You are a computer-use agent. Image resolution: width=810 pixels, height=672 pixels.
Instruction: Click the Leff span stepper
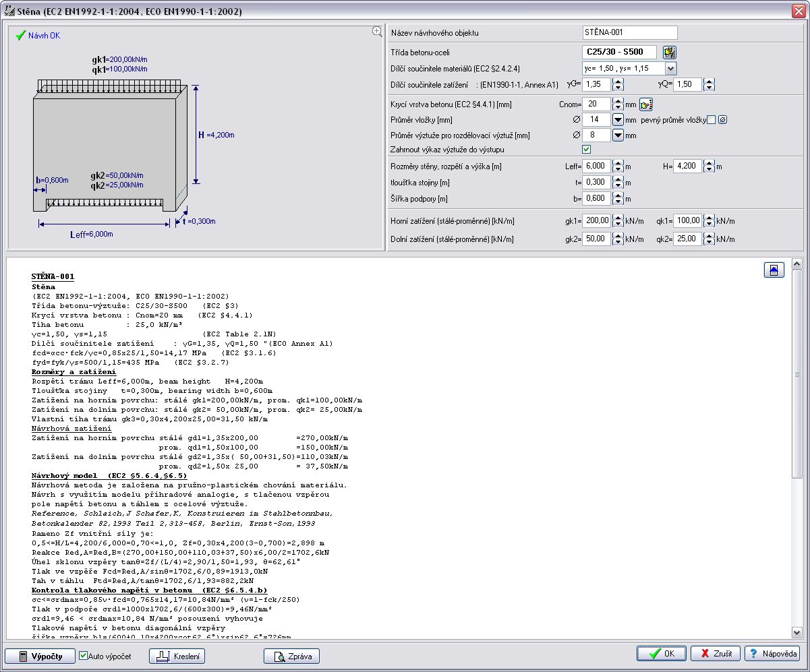pos(618,166)
